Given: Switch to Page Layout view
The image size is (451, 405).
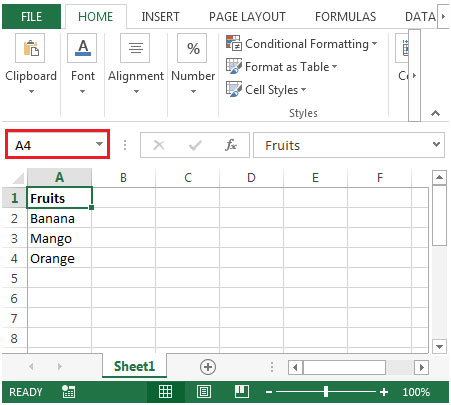Looking at the screenshot, I should point(204,392).
